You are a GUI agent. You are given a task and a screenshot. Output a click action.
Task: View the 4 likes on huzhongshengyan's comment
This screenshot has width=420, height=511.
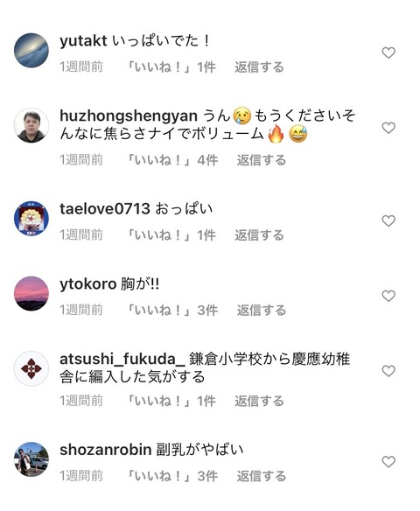coord(171,160)
